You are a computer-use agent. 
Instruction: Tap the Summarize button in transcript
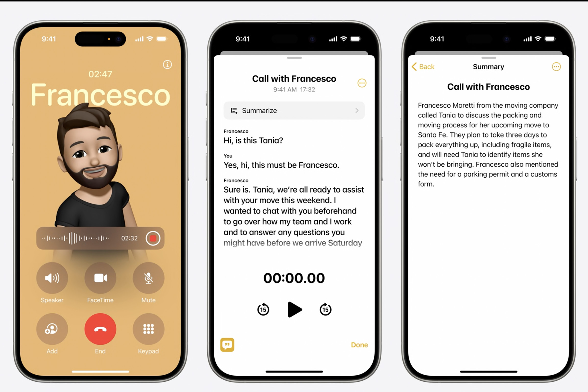point(294,111)
